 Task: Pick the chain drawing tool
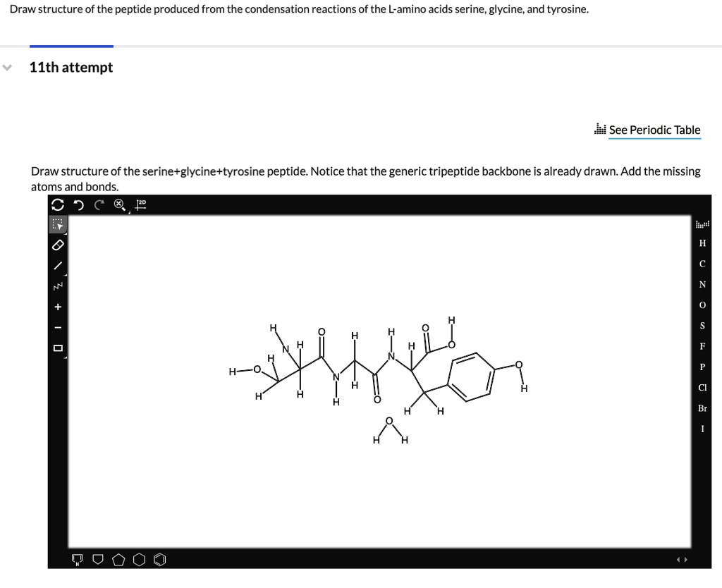58,287
